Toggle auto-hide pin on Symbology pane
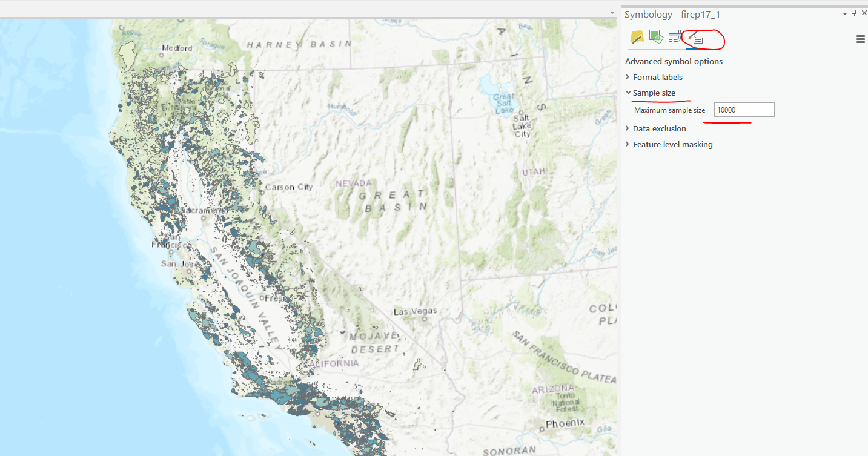Viewport: 868px width, 456px height. click(855, 13)
